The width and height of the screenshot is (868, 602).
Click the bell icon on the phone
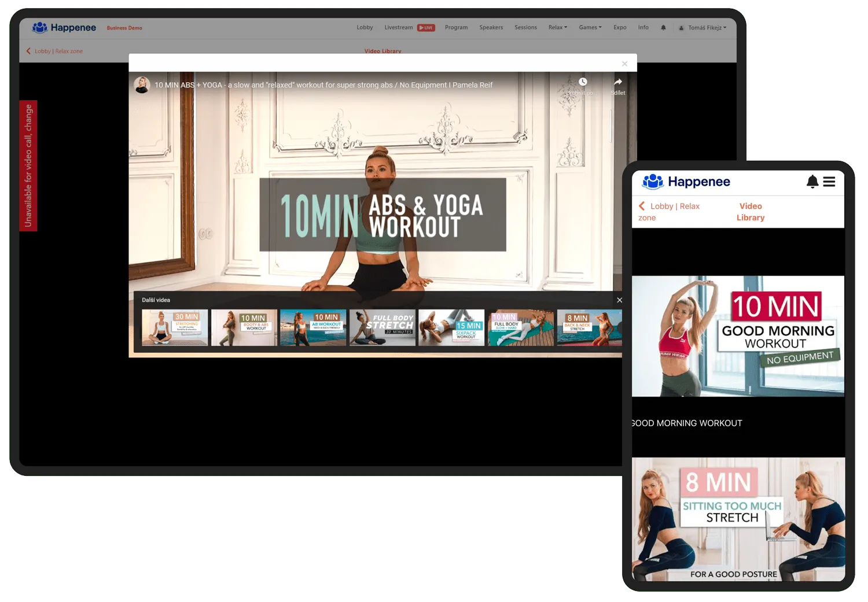tap(812, 182)
